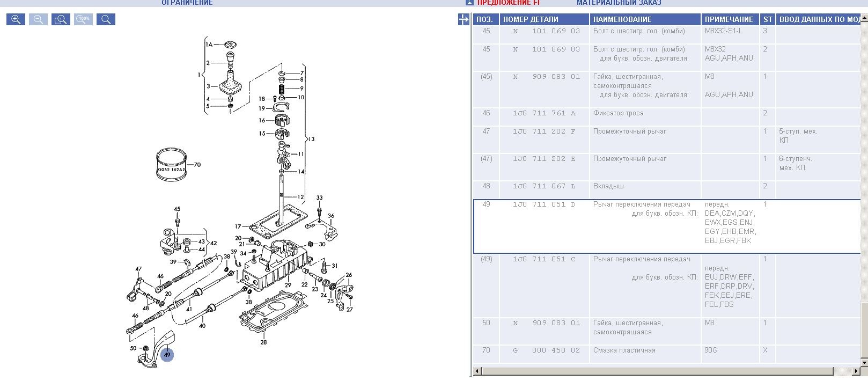Click callout 13 beside the bracket
Viewport: 868px width, 381px height.
click(311, 140)
